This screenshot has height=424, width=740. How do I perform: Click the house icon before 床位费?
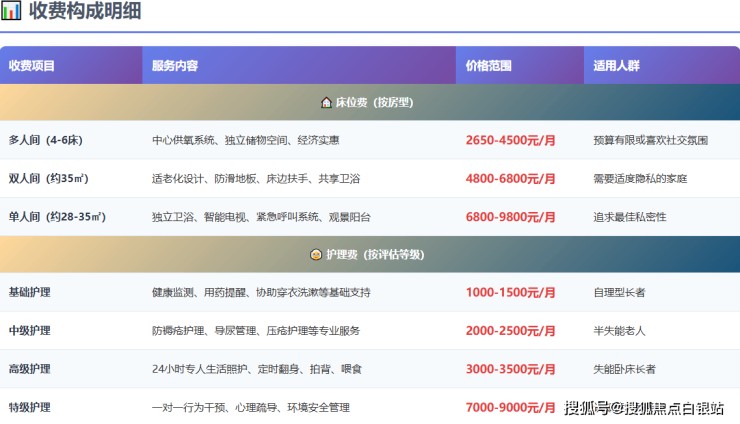point(326,102)
